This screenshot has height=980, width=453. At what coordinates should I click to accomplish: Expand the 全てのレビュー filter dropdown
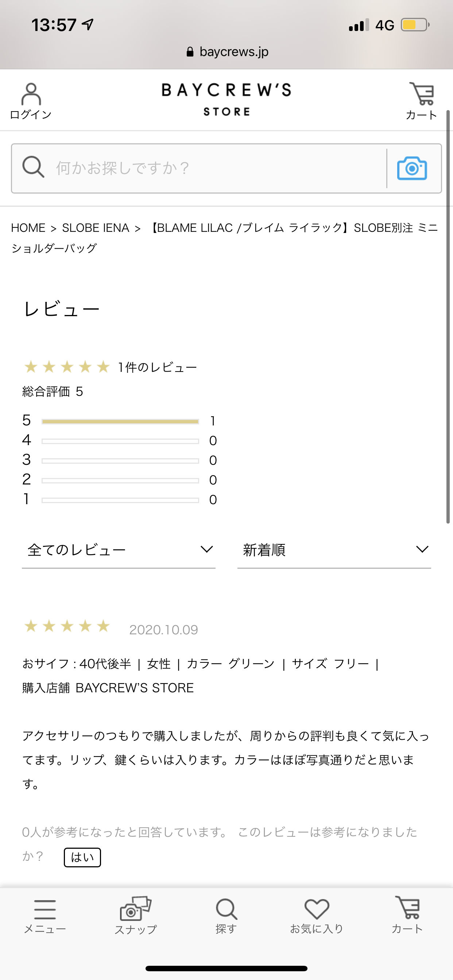(119, 550)
